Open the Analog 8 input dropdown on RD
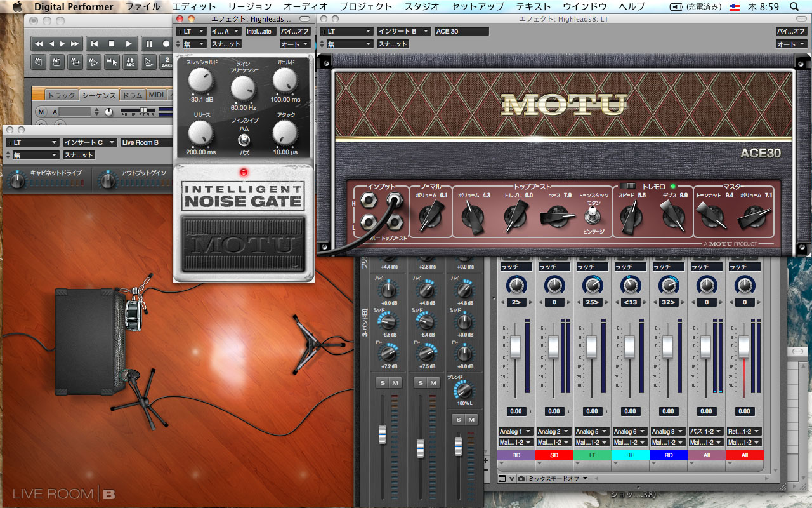 click(x=669, y=432)
